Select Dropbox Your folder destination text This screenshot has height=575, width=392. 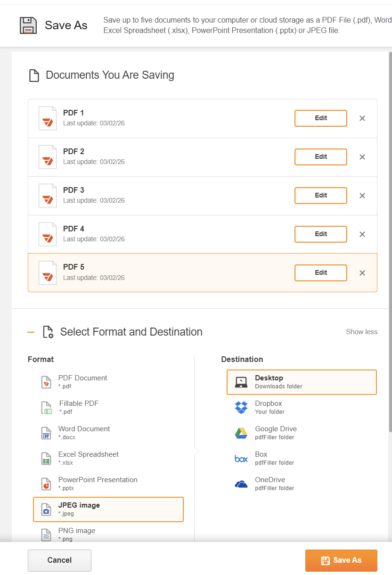click(269, 408)
